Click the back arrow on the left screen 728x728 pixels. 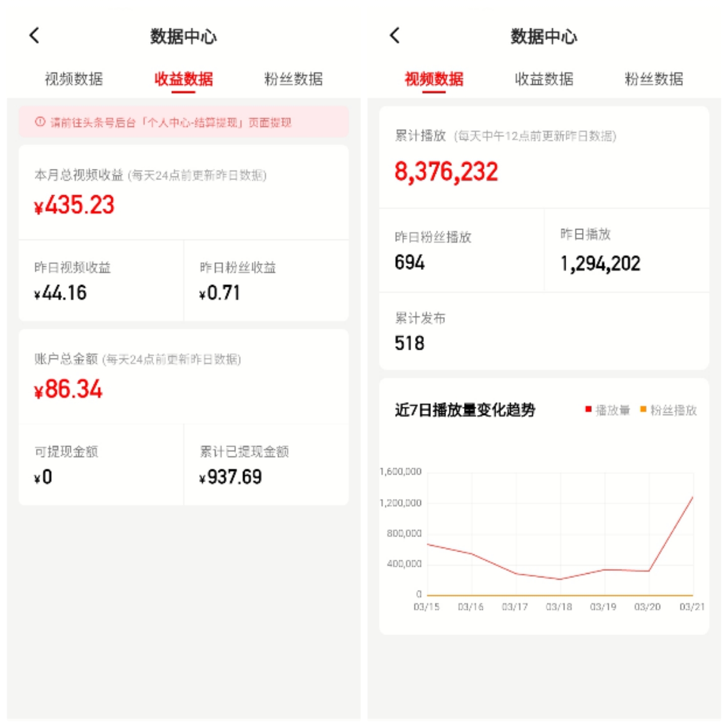click(33, 35)
